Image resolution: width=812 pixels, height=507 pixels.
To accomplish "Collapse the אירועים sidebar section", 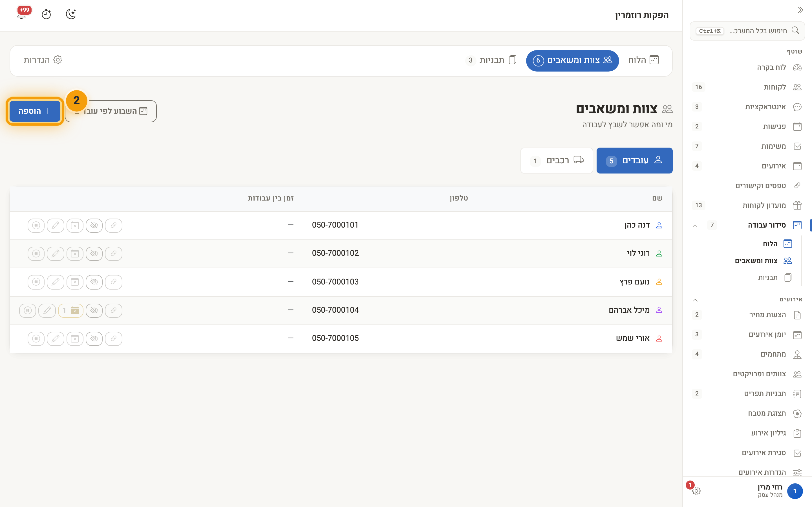I will pyautogui.click(x=695, y=300).
